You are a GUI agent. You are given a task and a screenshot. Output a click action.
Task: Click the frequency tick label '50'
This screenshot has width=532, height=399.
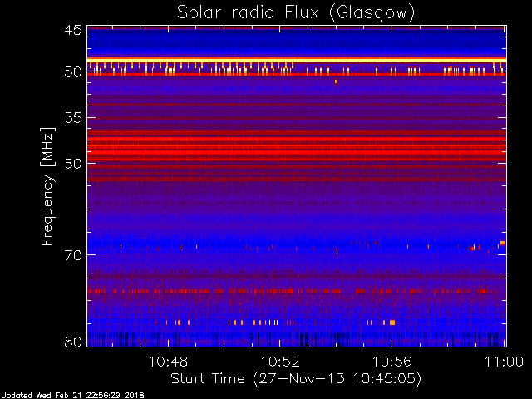coord(73,72)
